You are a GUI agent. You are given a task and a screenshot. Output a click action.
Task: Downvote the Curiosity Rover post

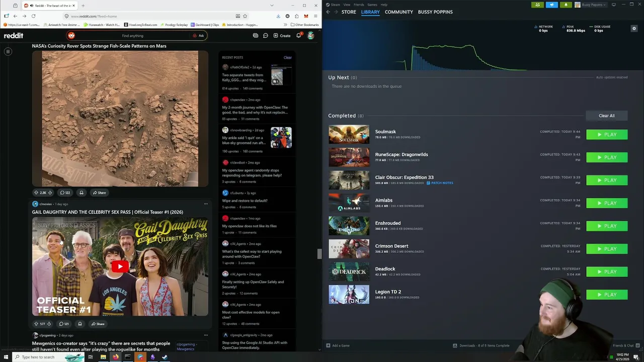[x=50, y=193]
